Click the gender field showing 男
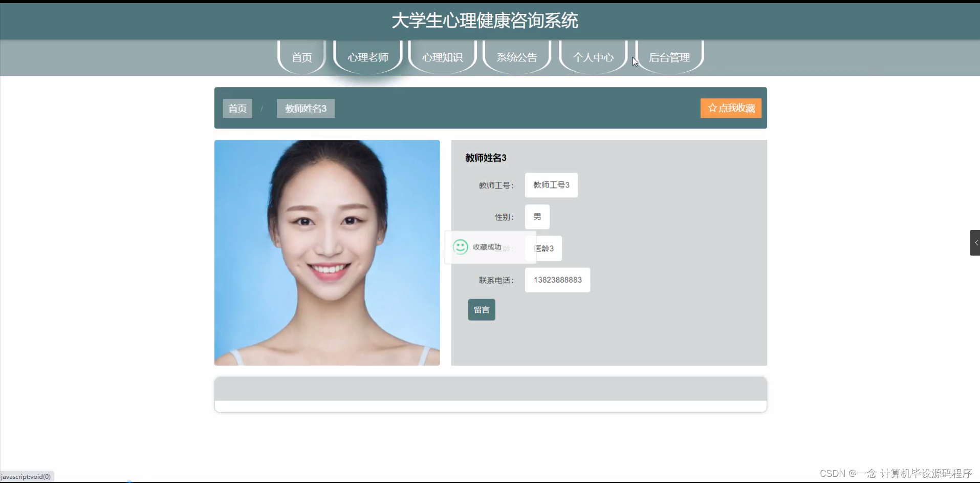The image size is (980, 483). point(537,217)
